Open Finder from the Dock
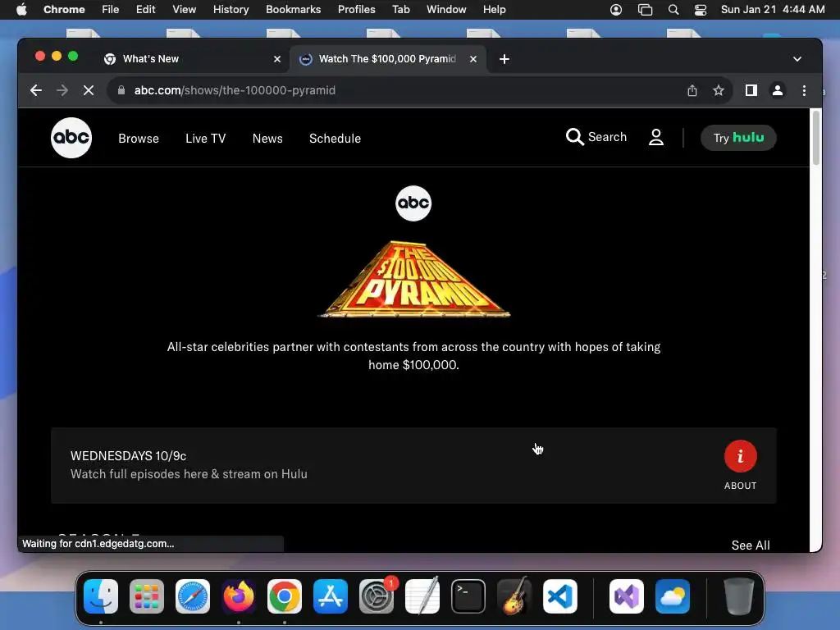 pyautogui.click(x=101, y=596)
